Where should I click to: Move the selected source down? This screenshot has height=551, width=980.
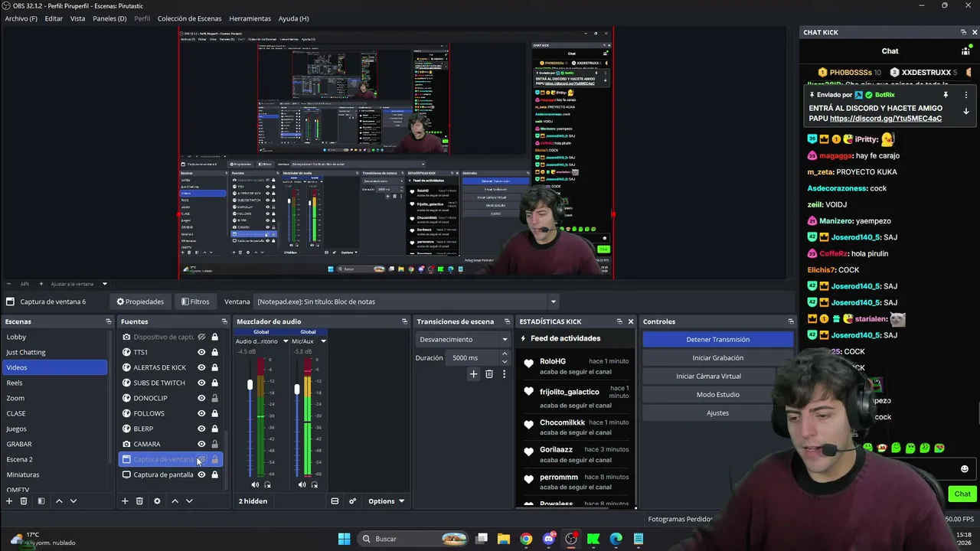189,501
